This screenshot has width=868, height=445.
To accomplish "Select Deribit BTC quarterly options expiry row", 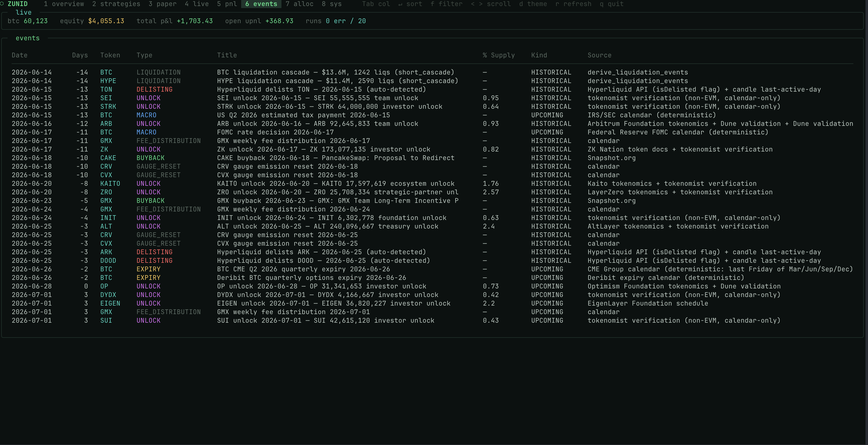I will (x=433, y=278).
